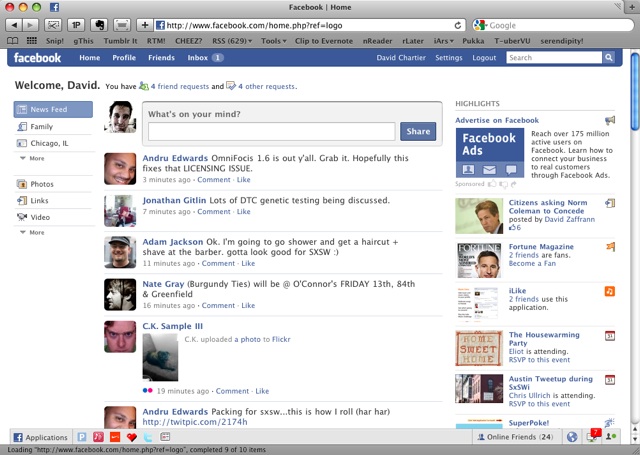Reload the page with the refresh icon
This screenshot has height=455, width=640.
pos(458,25)
